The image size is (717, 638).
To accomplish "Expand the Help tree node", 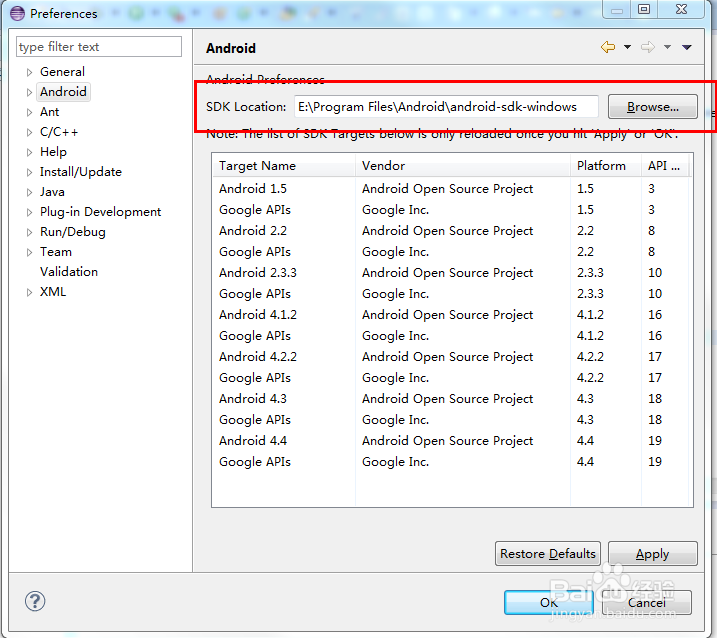I will (x=29, y=152).
